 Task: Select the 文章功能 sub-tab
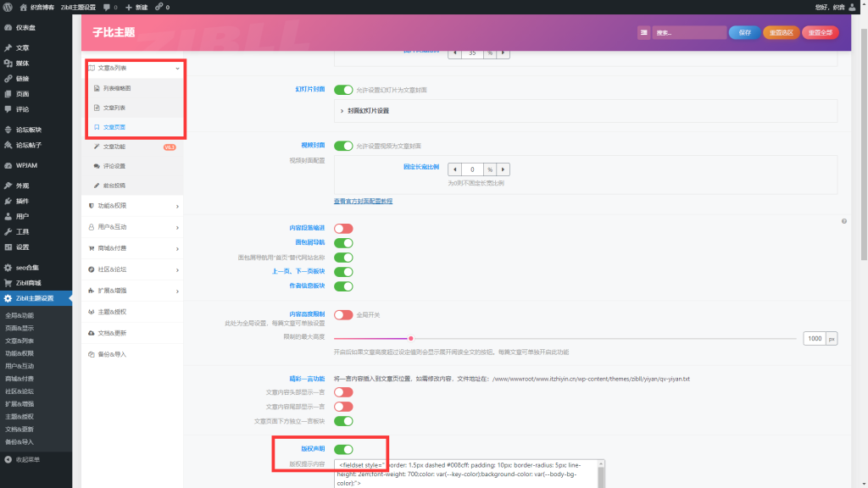click(133, 147)
